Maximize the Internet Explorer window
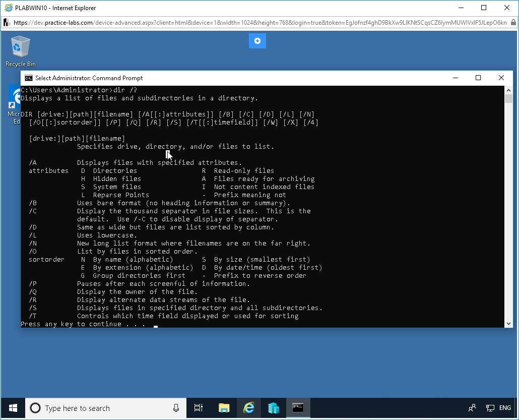Screen dimensions: 519x420 tap(484, 8)
